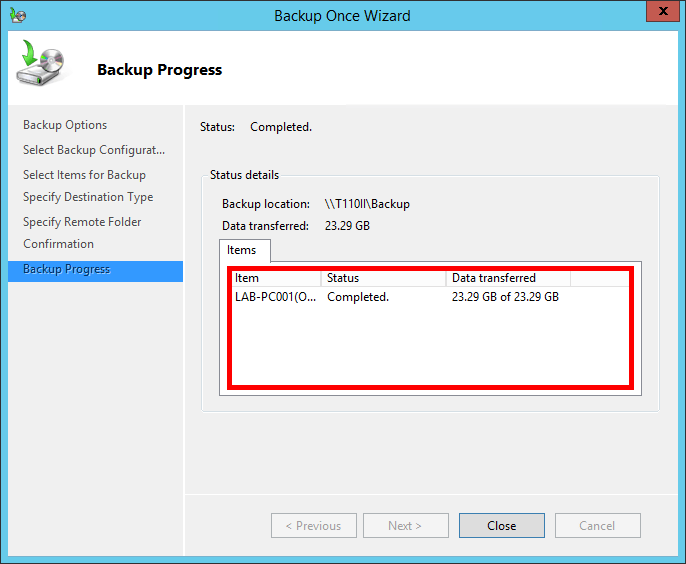
Task: Select the Select Items for Backup step
Action: click(x=84, y=175)
